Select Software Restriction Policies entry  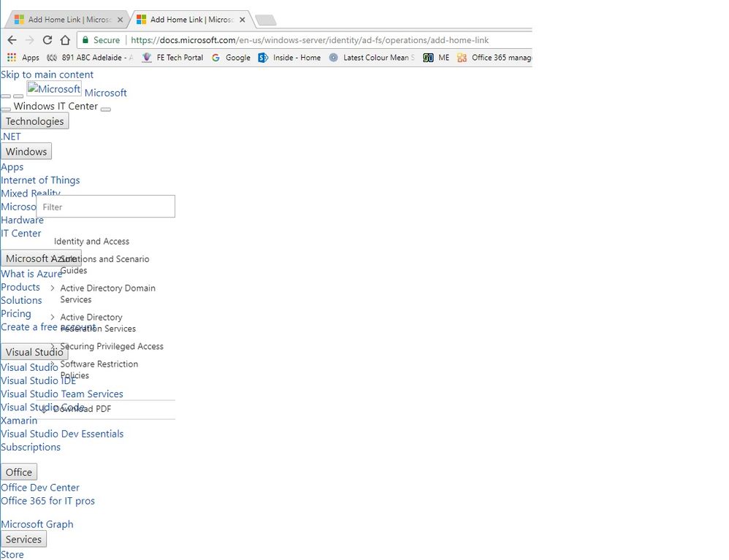(x=99, y=369)
